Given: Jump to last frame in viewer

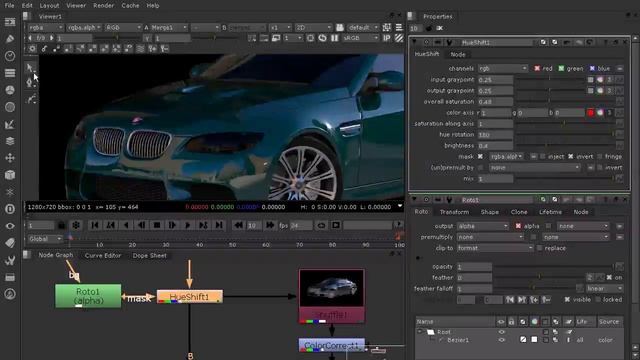Looking at the screenshot, I should click(x=219, y=225).
